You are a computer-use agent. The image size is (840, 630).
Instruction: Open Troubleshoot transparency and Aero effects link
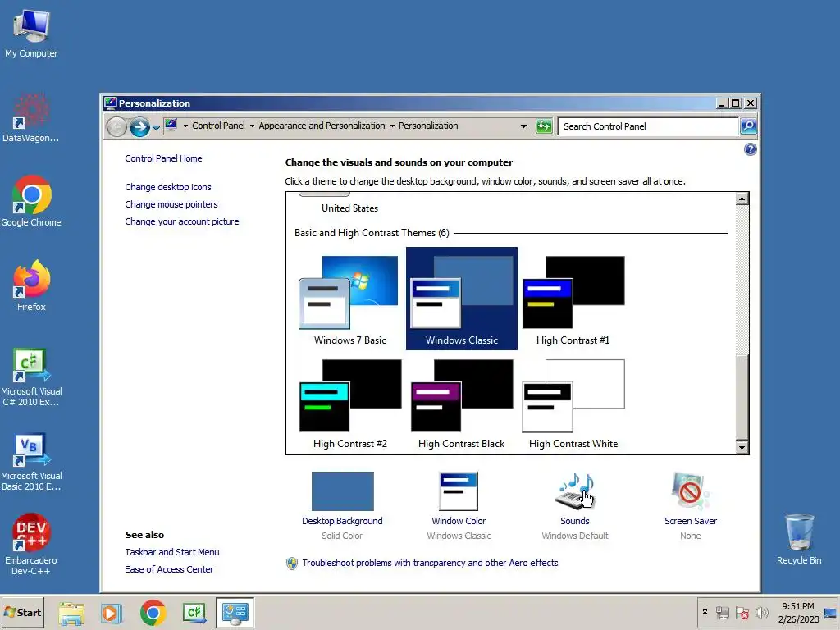click(430, 563)
